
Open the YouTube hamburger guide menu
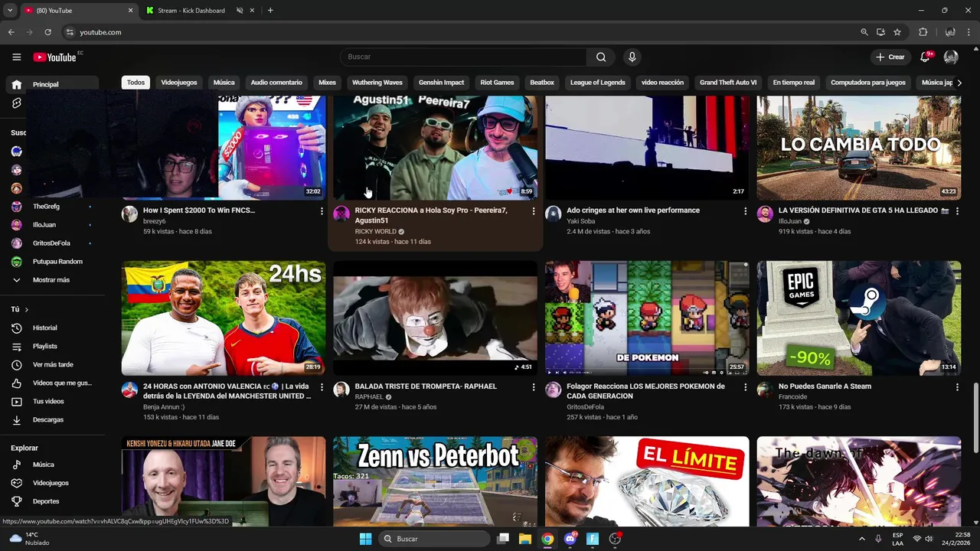point(16,57)
